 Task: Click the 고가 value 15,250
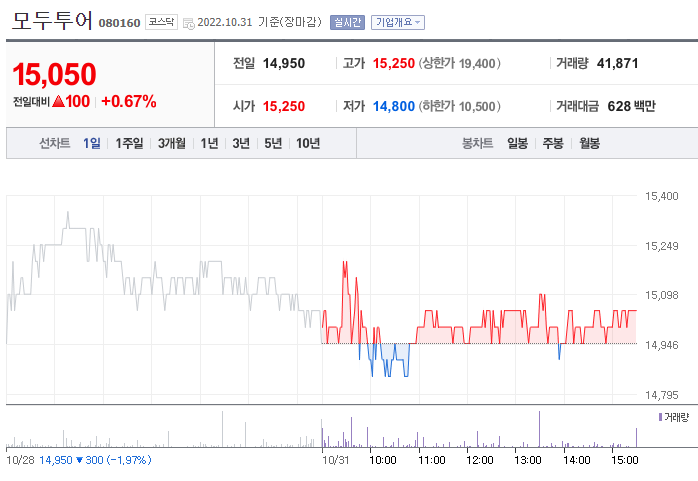coord(394,63)
